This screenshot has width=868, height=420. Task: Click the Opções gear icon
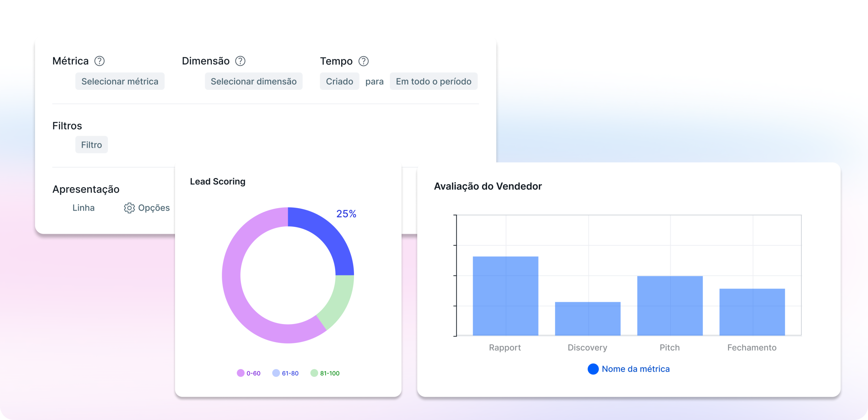coord(129,208)
